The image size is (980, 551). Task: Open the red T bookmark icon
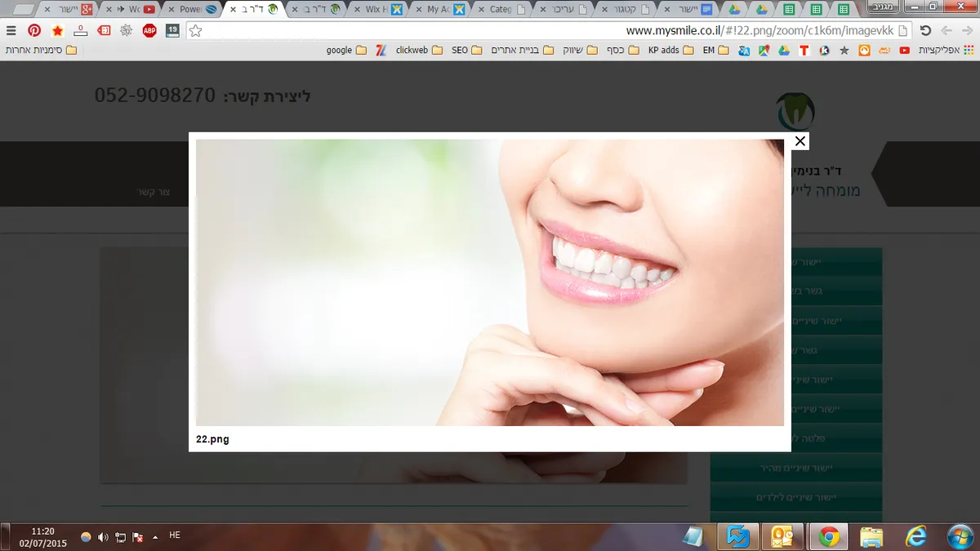(x=804, y=50)
